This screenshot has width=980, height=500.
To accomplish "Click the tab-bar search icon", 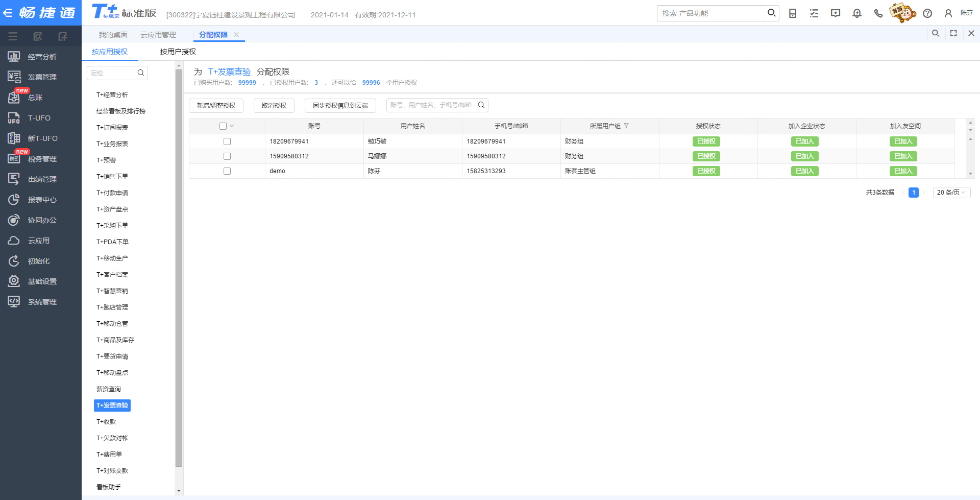I will 936,33.
